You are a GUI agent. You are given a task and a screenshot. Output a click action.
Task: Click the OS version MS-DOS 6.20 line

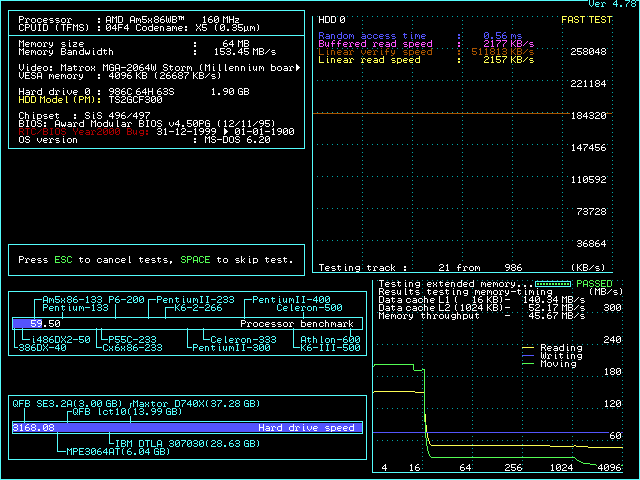(x=144, y=140)
